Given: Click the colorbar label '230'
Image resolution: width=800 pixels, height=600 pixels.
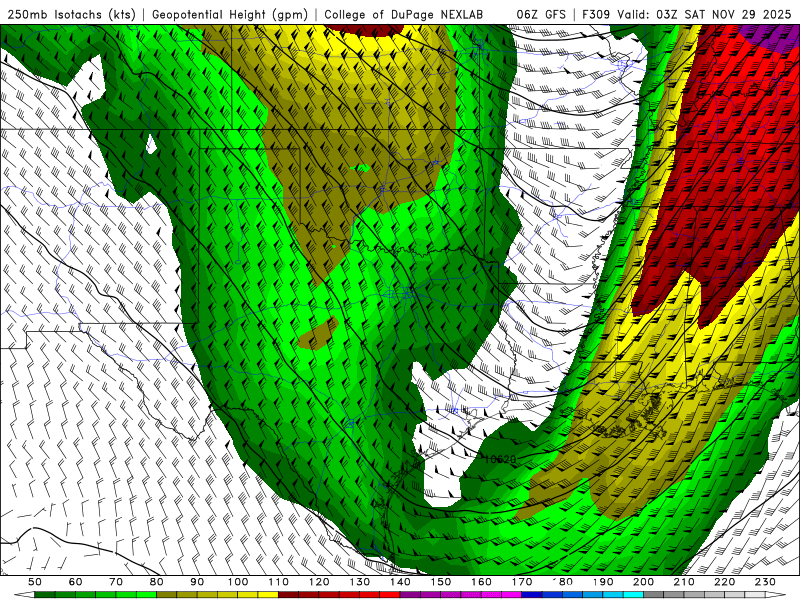Looking at the screenshot, I should 765,582.
